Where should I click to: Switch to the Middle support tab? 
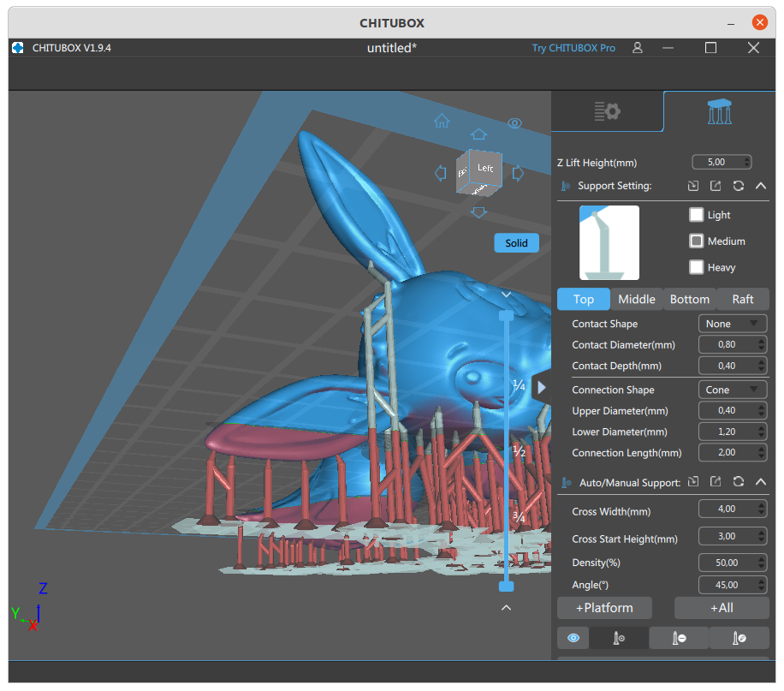pos(637,299)
